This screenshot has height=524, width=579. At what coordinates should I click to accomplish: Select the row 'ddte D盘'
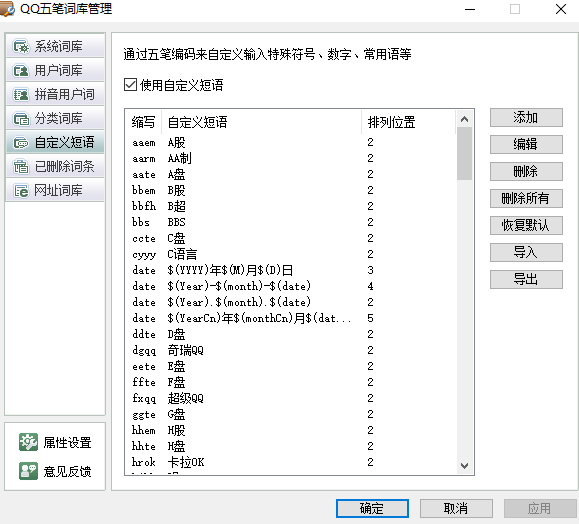[290, 334]
